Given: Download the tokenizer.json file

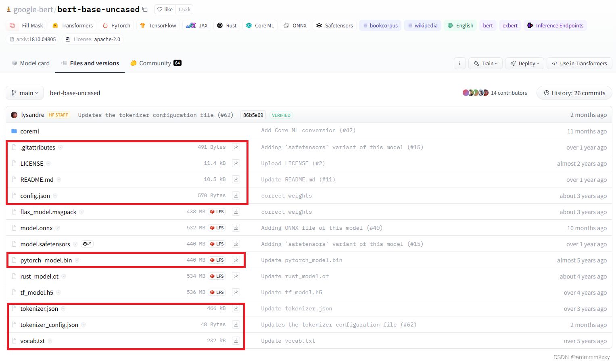Looking at the screenshot, I should click(x=236, y=308).
